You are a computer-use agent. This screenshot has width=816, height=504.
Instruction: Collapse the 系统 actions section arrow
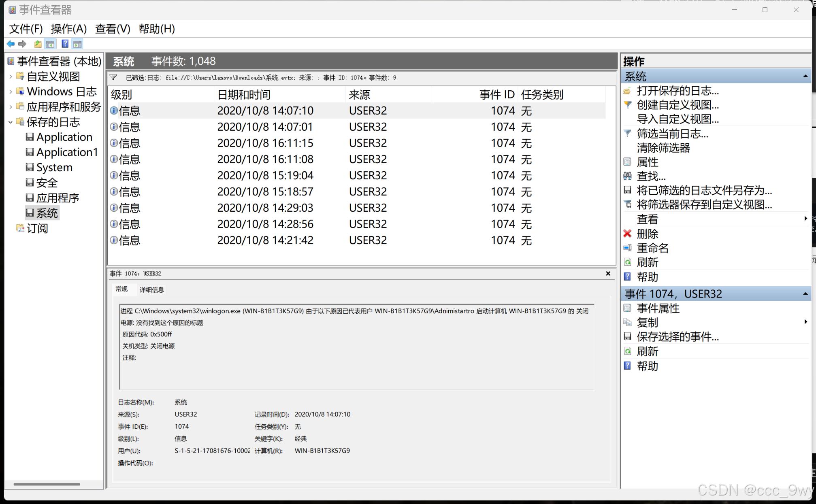(x=805, y=76)
